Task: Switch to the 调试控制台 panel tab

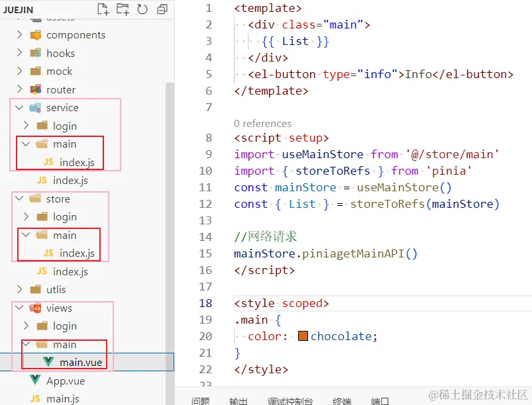Action: pyautogui.click(x=290, y=401)
